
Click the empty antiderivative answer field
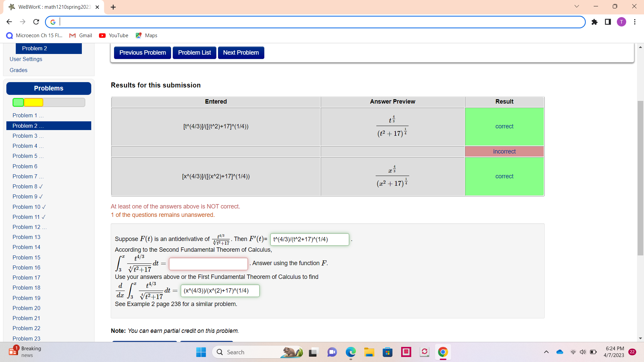[x=208, y=264]
